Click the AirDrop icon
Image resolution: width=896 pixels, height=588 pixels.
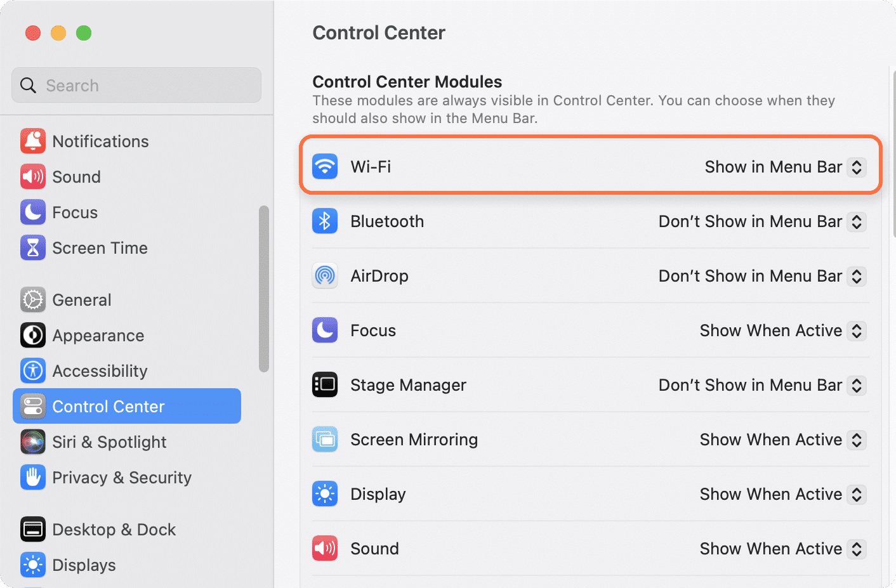pyautogui.click(x=325, y=275)
